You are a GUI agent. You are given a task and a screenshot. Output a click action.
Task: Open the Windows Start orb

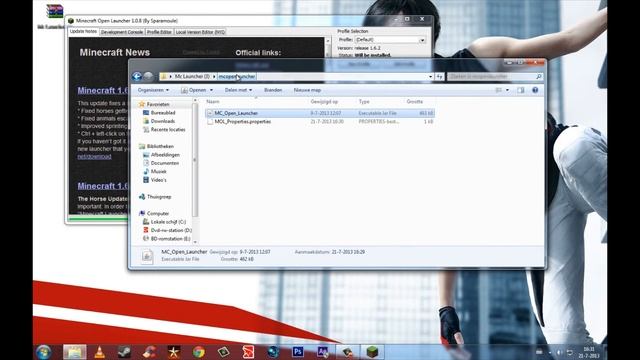44,352
